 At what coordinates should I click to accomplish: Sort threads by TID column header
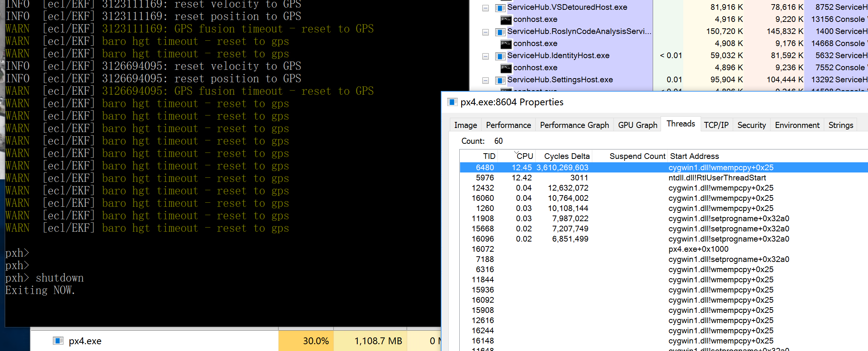point(479,156)
